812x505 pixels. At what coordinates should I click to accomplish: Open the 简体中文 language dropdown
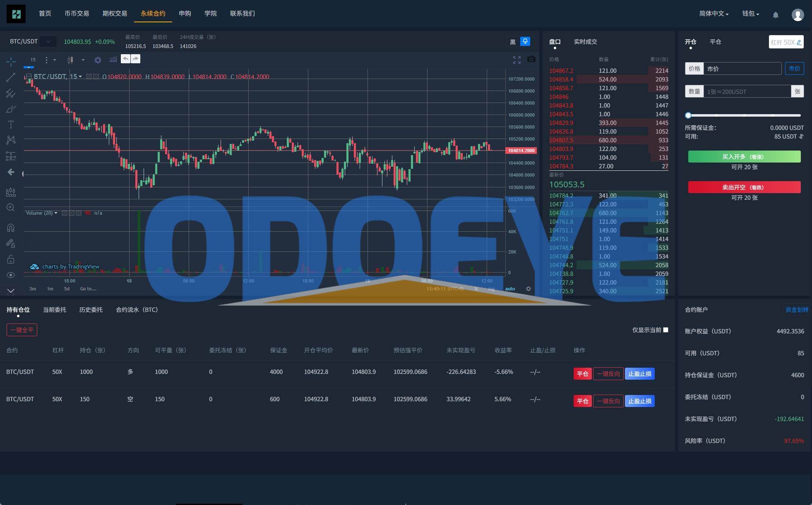coord(714,14)
